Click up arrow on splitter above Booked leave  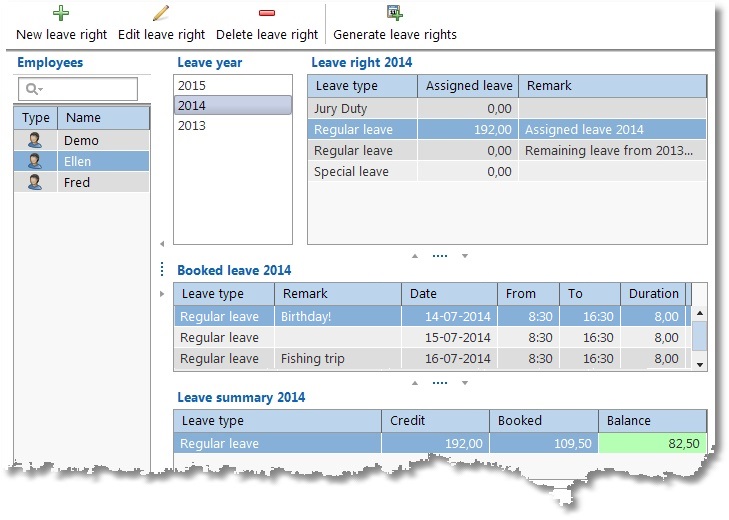coord(415,256)
